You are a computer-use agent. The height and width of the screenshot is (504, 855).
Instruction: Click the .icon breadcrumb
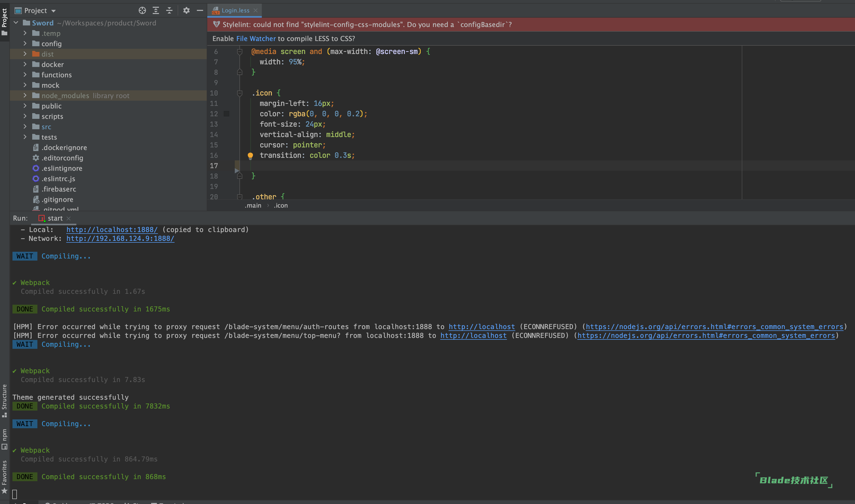281,206
